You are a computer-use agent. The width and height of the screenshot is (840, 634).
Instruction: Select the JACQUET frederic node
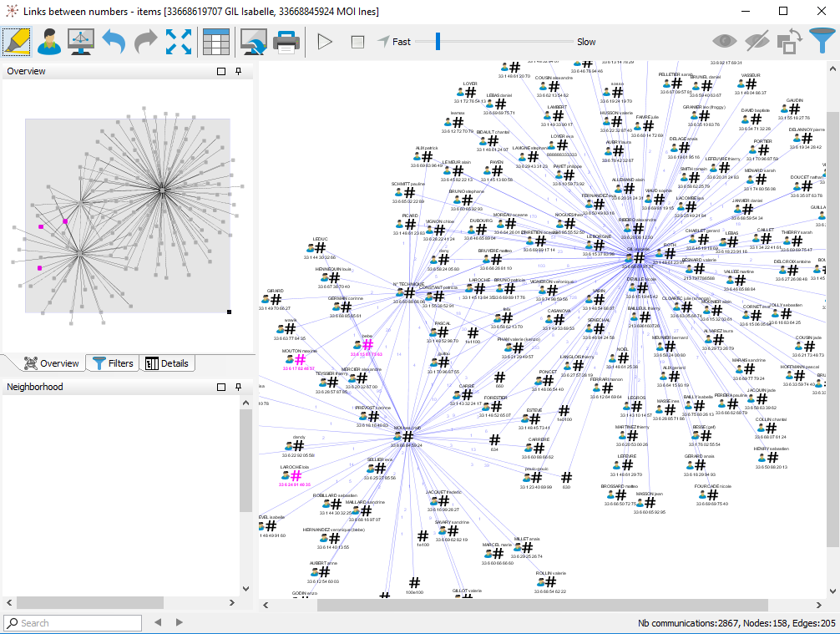click(x=443, y=500)
